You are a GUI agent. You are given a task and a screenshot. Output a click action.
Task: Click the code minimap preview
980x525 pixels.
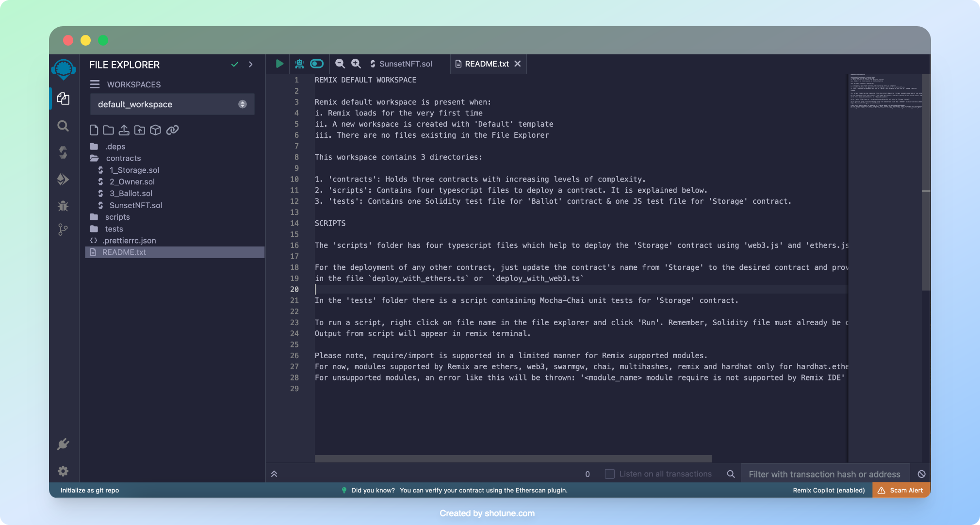click(x=885, y=92)
